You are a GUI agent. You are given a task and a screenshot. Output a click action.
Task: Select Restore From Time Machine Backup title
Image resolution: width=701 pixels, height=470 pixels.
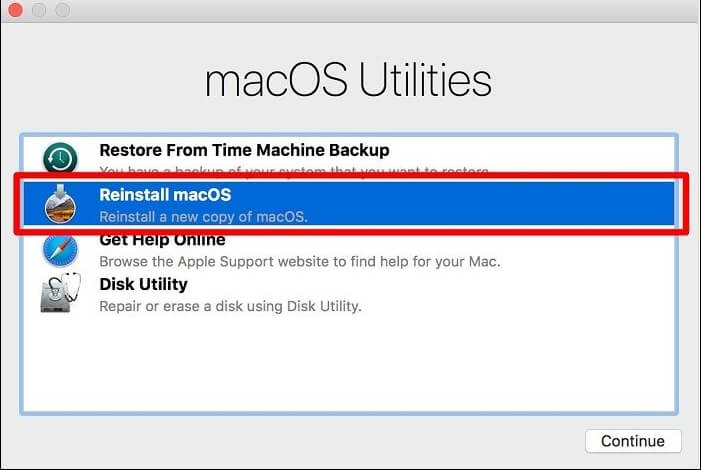(x=244, y=150)
